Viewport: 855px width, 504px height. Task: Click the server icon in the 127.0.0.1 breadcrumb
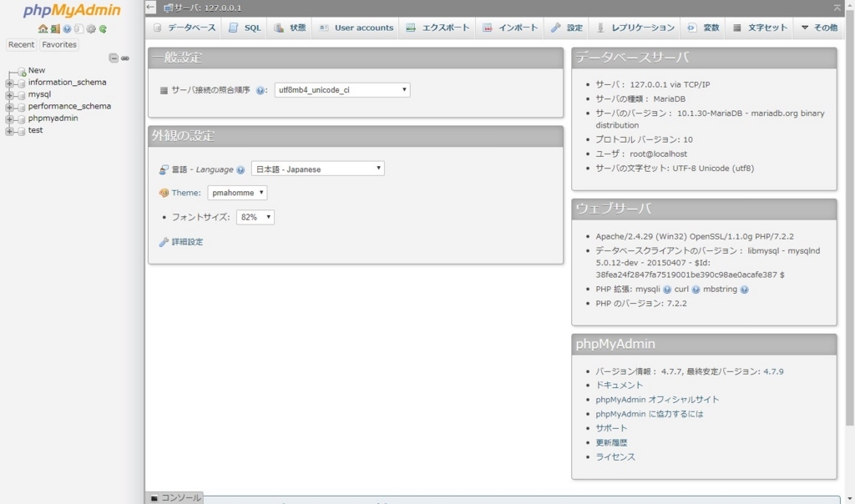coord(168,8)
